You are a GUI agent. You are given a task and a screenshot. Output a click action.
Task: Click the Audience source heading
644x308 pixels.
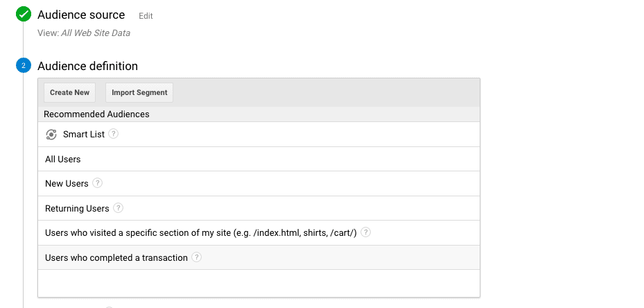(81, 15)
